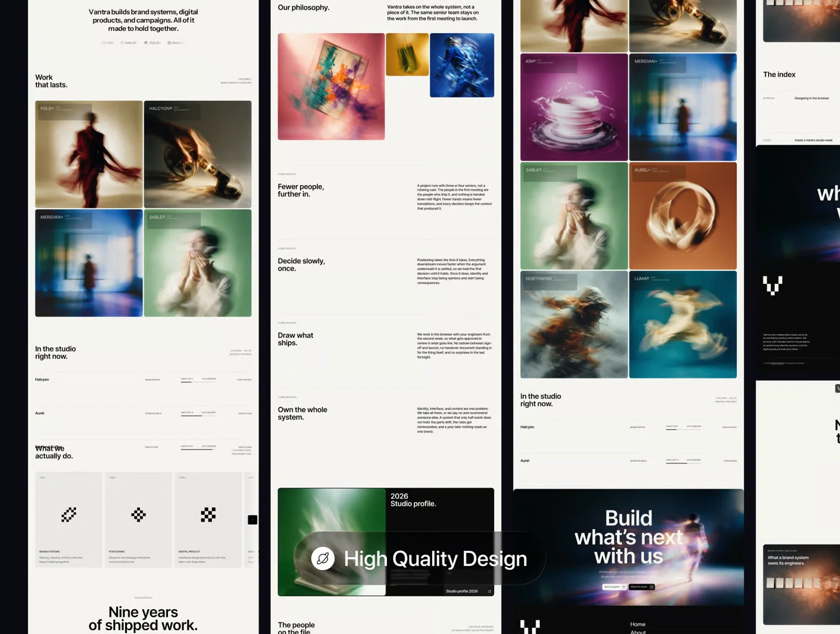This screenshot has height=634, width=840.
Task: Click the Start a project button
Action: pyautogui.click(x=614, y=587)
